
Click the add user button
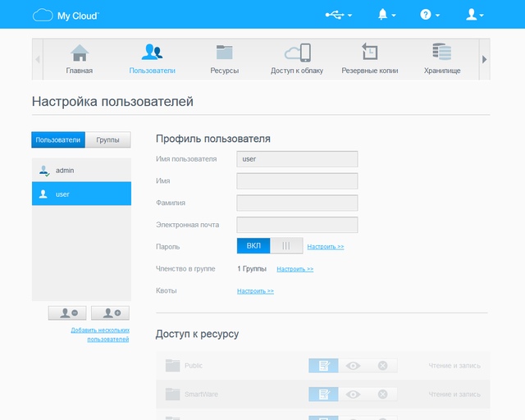110,313
